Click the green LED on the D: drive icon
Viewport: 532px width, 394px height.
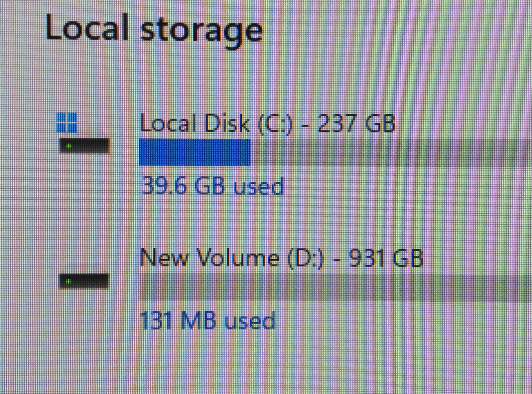pos(68,282)
